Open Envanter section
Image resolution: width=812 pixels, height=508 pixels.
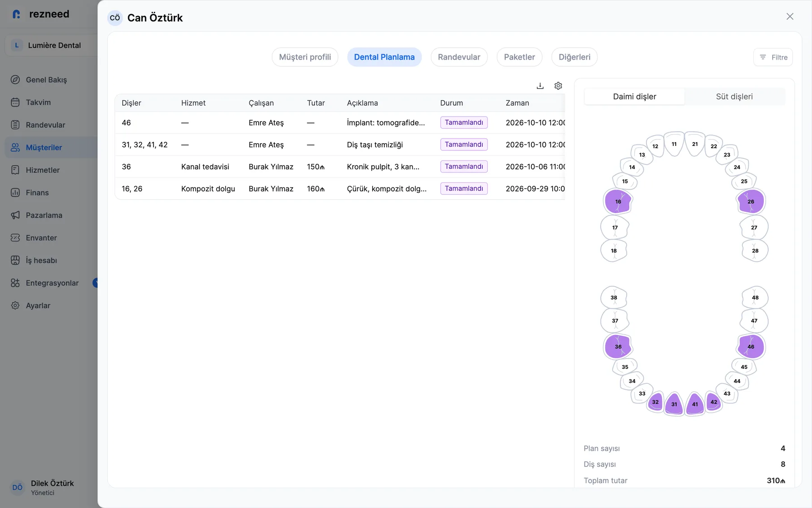41,238
